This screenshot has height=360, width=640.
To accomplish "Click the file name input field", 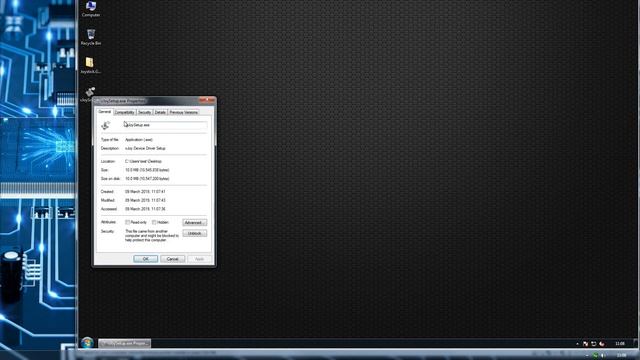I will click(x=165, y=125).
